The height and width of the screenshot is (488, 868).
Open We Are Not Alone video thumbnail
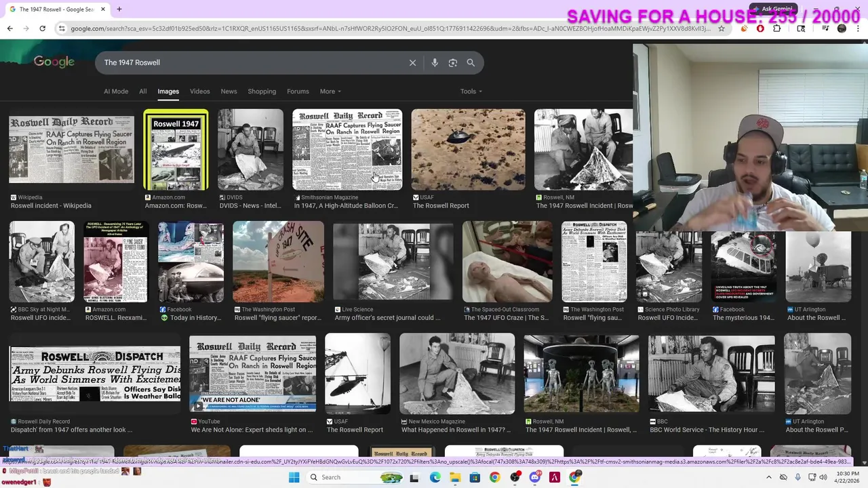tap(252, 373)
